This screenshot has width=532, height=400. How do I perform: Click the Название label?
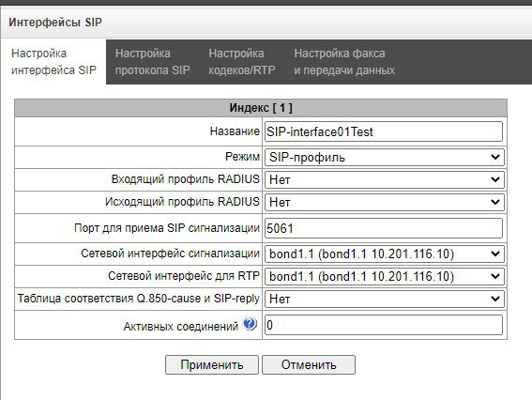235,131
